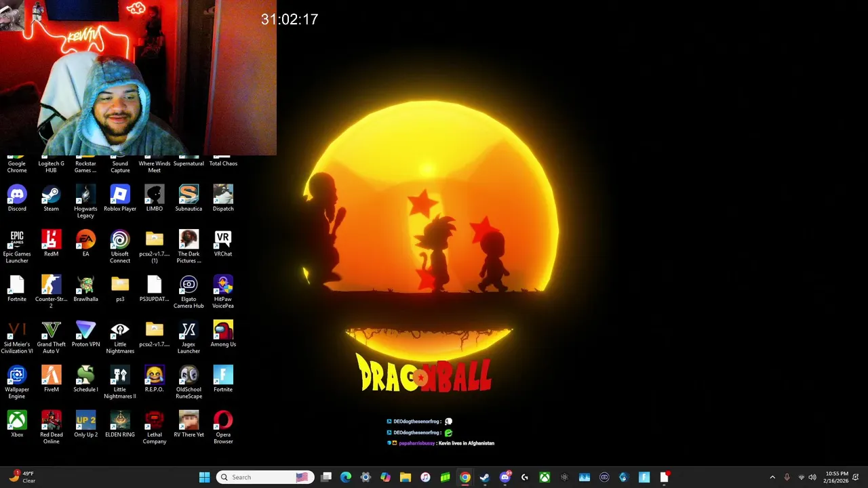
Task: Launch VRChat from the desktop
Action: click(x=223, y=244)
